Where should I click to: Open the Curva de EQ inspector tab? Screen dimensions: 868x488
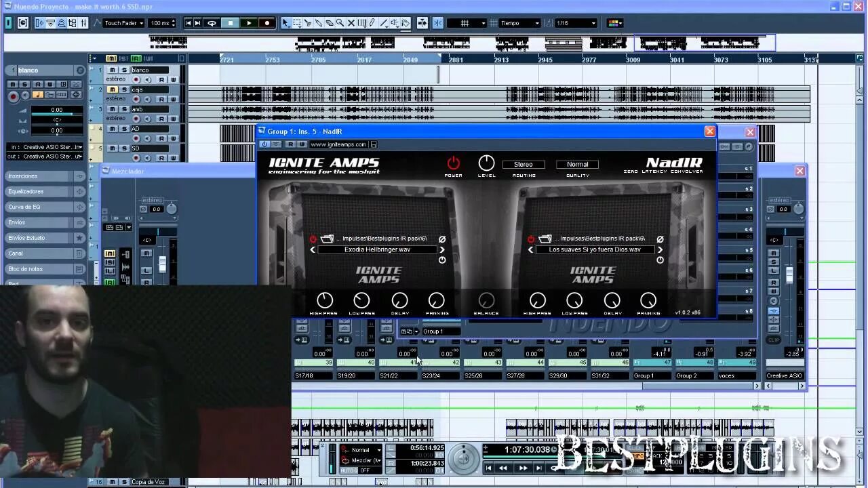[x=45, y=207]
